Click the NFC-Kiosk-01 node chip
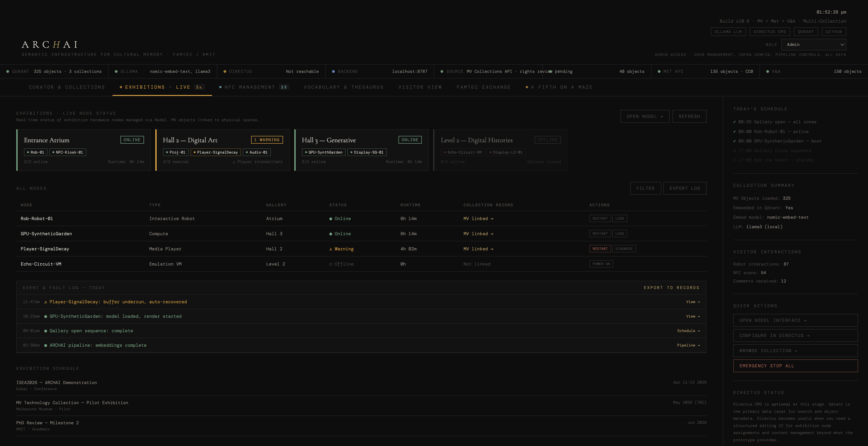 (68, 152)
